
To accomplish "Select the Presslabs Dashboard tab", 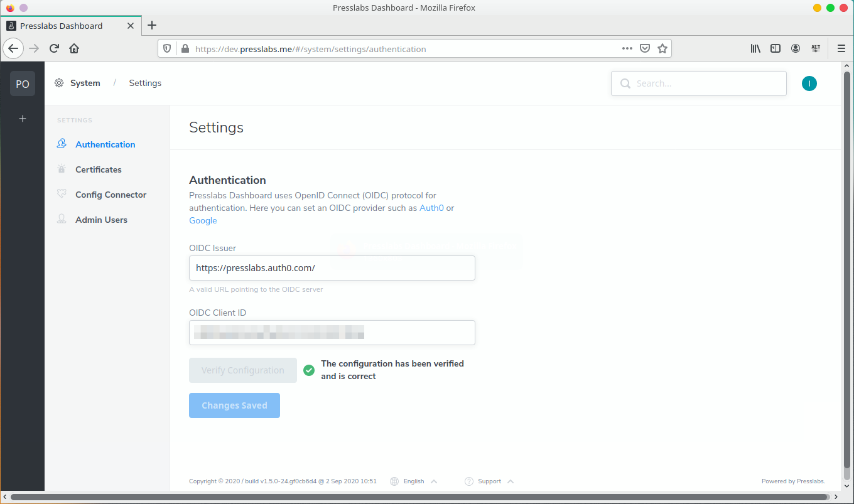I will [x=71, y=26].
